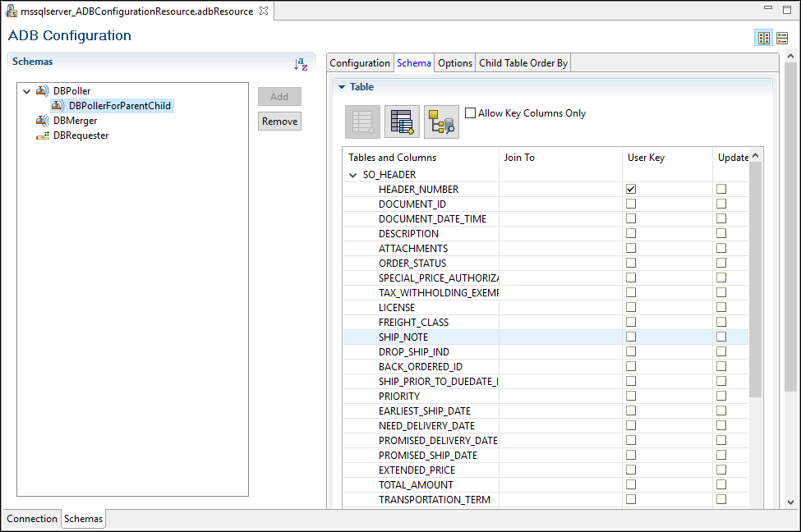Click the DBPollerForParentChild node icon
Viewport: 801px width, 532px height.
pyautogui.click(x=58, y=106)
